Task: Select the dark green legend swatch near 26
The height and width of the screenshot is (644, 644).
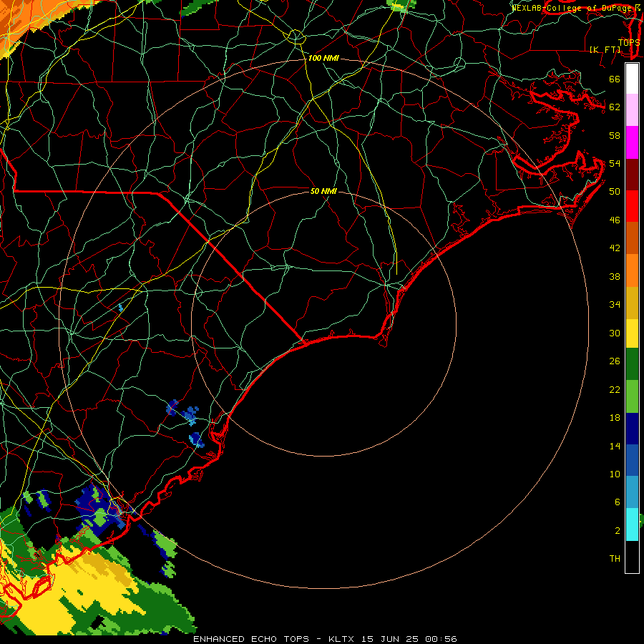Action: tap(632, 364)
